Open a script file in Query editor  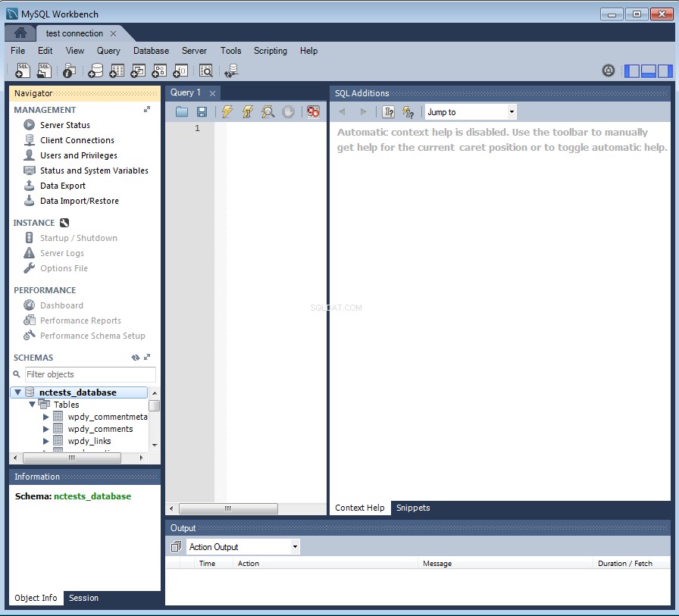tap(181, 112)
